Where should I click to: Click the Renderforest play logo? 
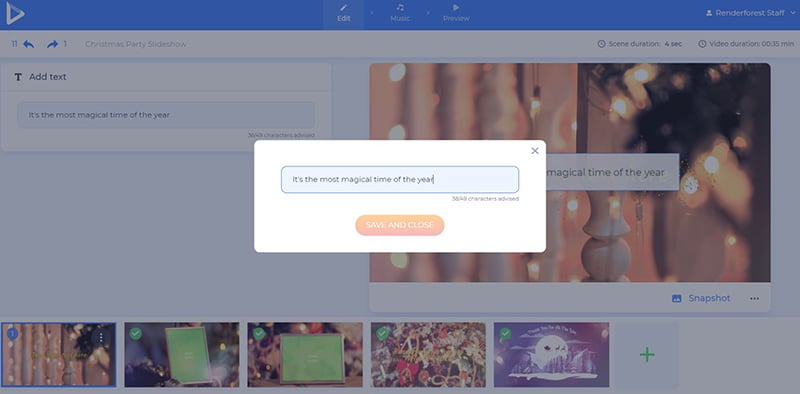15,13
